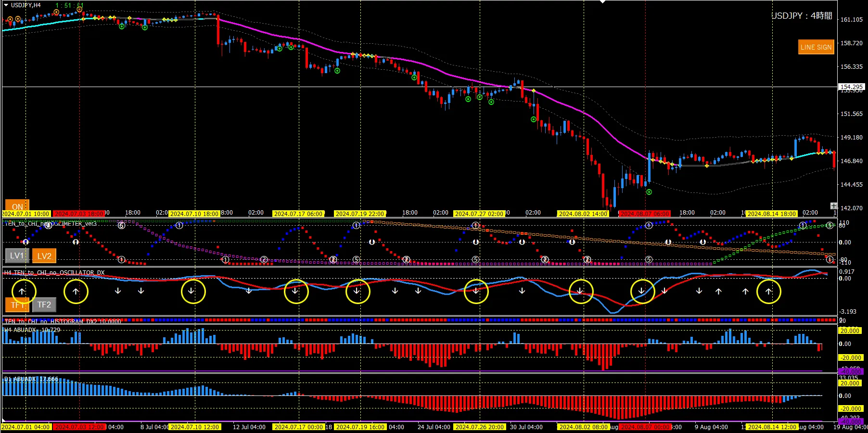Click the chart shift triangle at top edge

[x=602, y=2]
